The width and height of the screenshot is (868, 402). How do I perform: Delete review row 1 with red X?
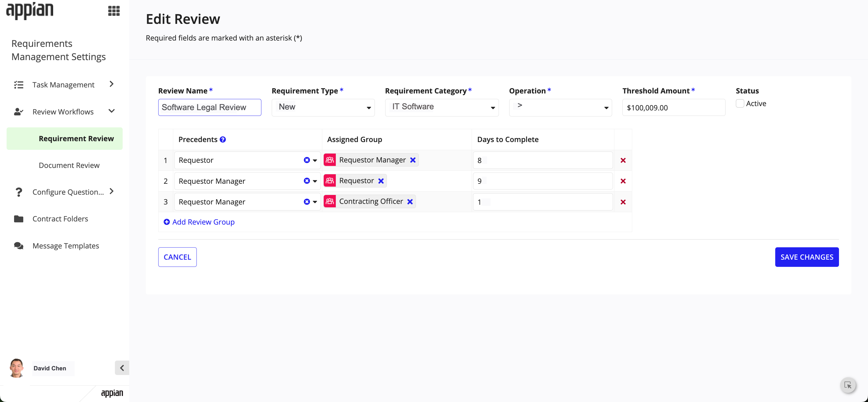click(623, 160)
